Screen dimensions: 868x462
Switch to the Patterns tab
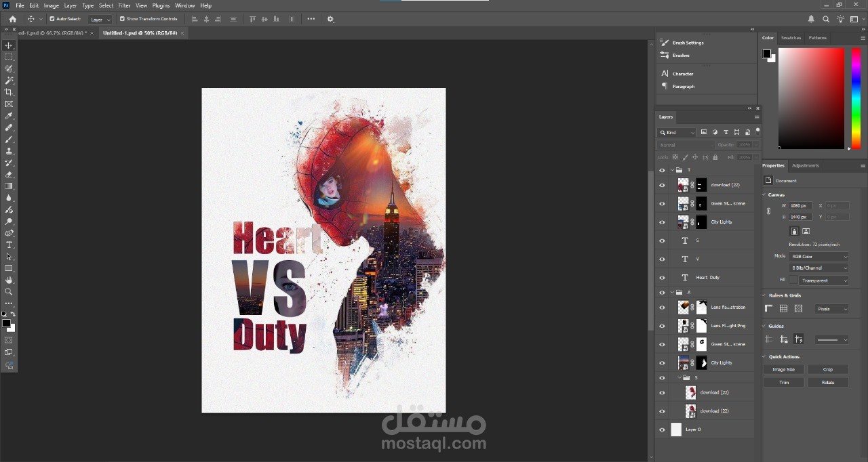click(x=818, y=38)
